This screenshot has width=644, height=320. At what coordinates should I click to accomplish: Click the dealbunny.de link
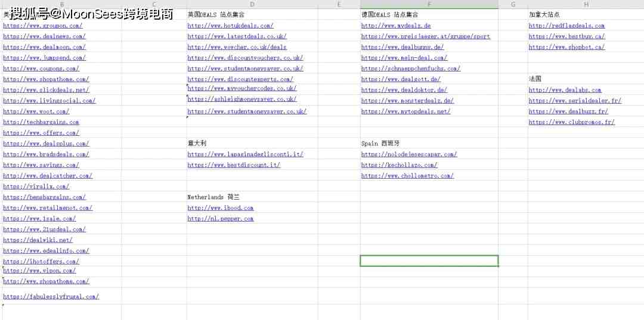tap(402, 47)
